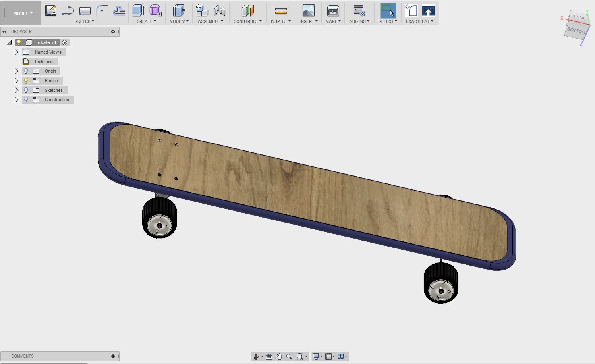Open the INSPECT menu
This screenshot has width=595, height=364.
281,21
